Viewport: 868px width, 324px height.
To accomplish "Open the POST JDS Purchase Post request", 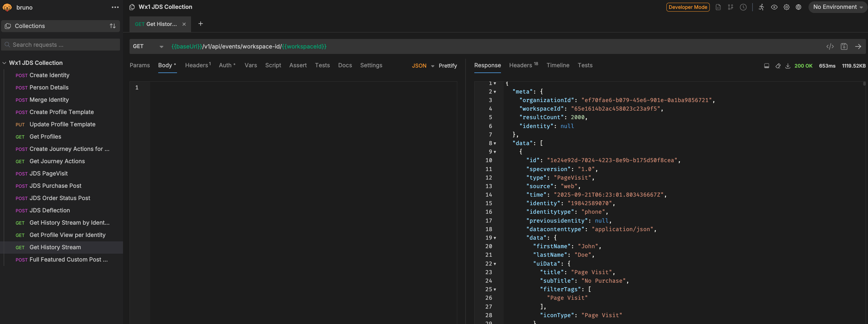I will pos(62,186).
